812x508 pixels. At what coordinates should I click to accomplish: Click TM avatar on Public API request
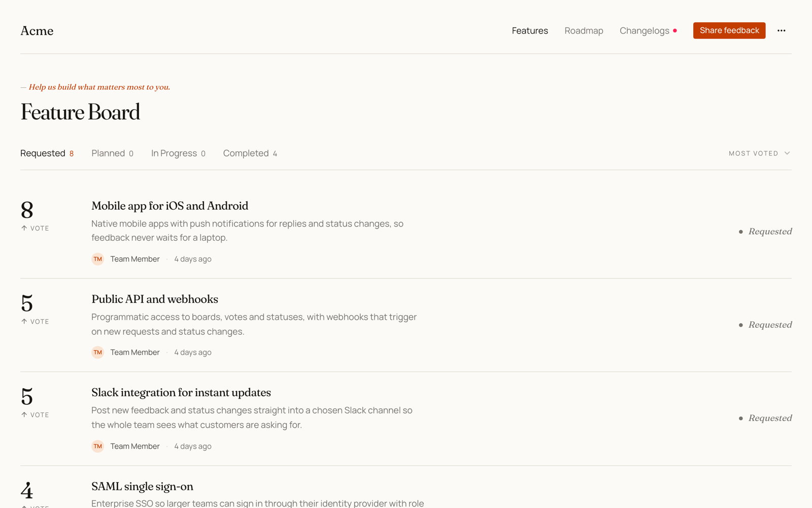[x=98, y=353]
